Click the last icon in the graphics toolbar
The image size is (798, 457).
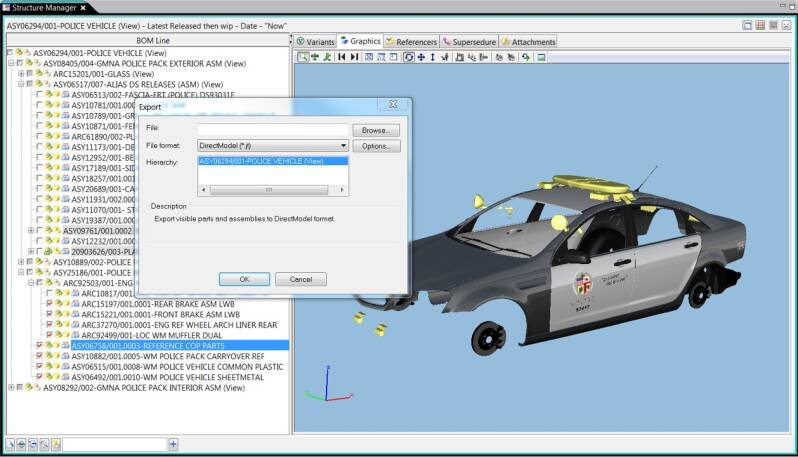click(541, 57)
